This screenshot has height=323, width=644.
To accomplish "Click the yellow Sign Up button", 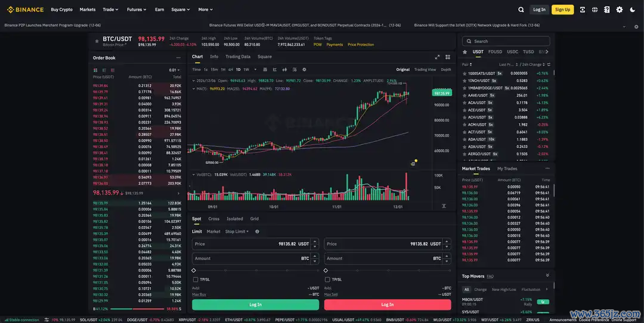I will coord(562,10).
